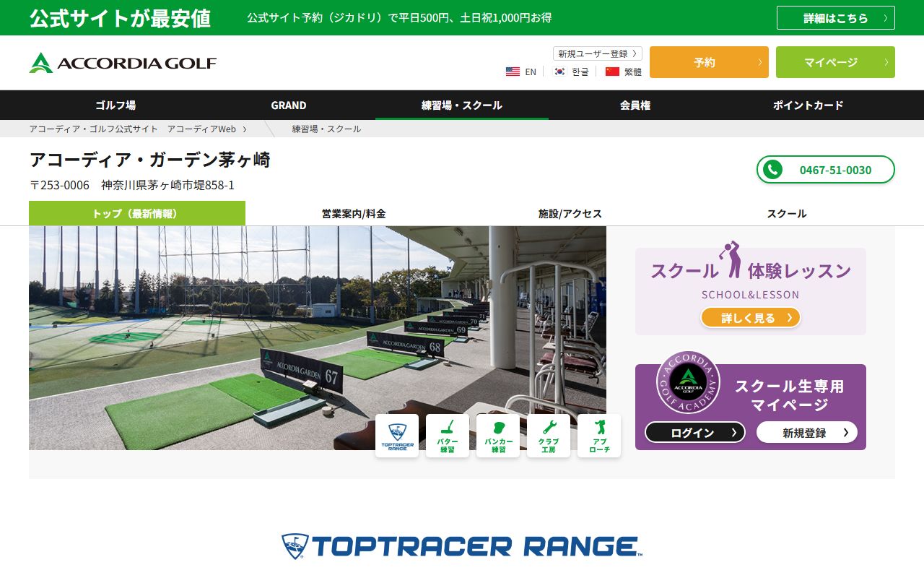The image size is (924, 578).
Task: Switch language to EN
Action: point(531,72)
